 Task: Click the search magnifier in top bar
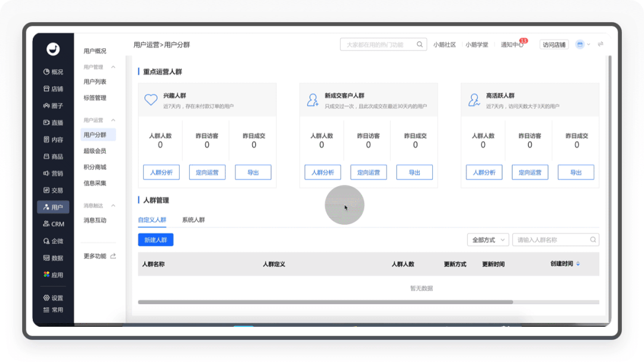(420, 45)
